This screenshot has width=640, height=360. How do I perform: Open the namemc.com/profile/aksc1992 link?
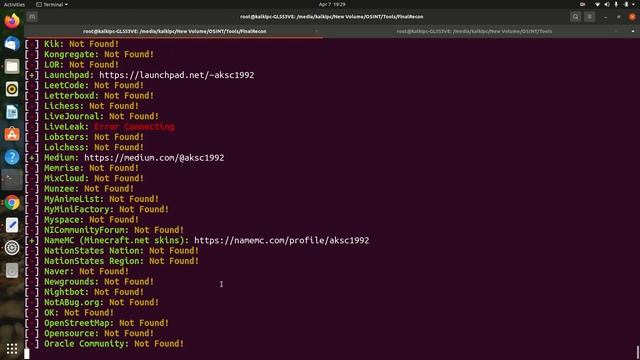coord(282,240)
